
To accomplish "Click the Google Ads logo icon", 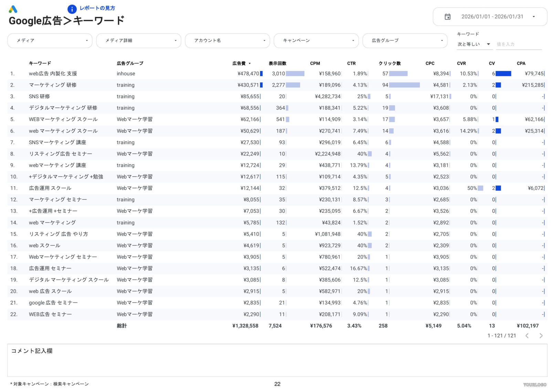I will [x=13, y=9].
